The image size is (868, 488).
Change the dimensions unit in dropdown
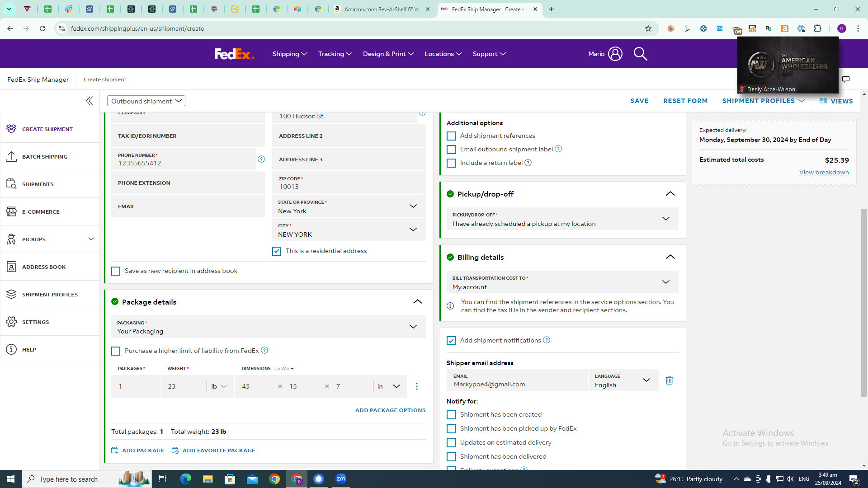coord(389,386)
